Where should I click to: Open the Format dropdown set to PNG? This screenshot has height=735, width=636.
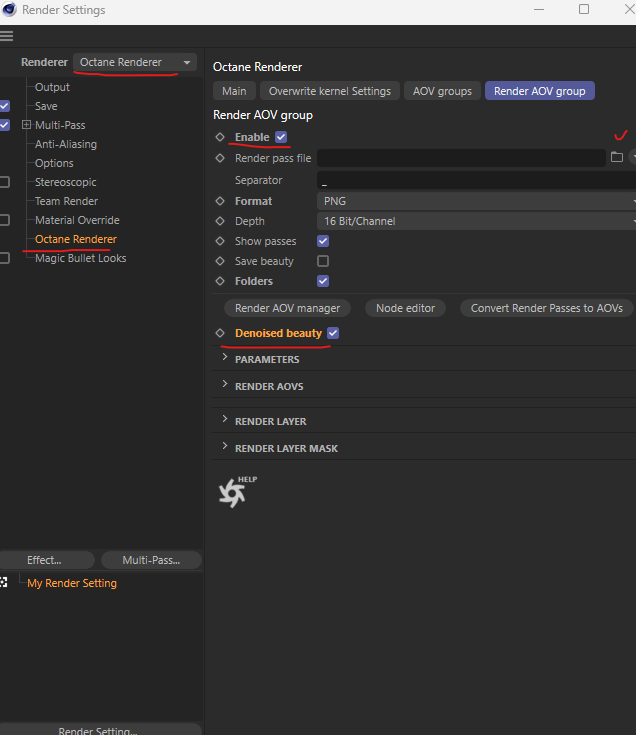point(476,201)
